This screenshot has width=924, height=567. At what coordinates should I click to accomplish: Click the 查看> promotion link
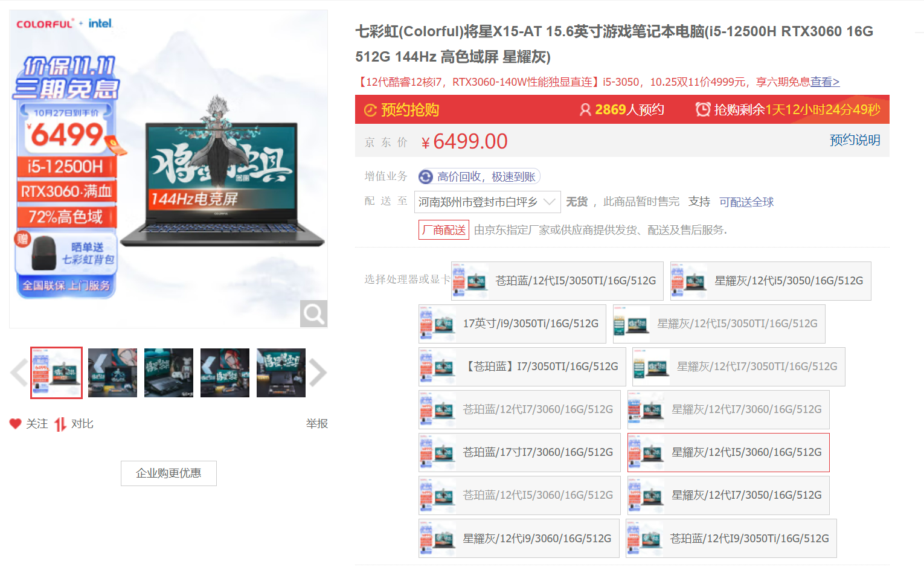[825, 82]
